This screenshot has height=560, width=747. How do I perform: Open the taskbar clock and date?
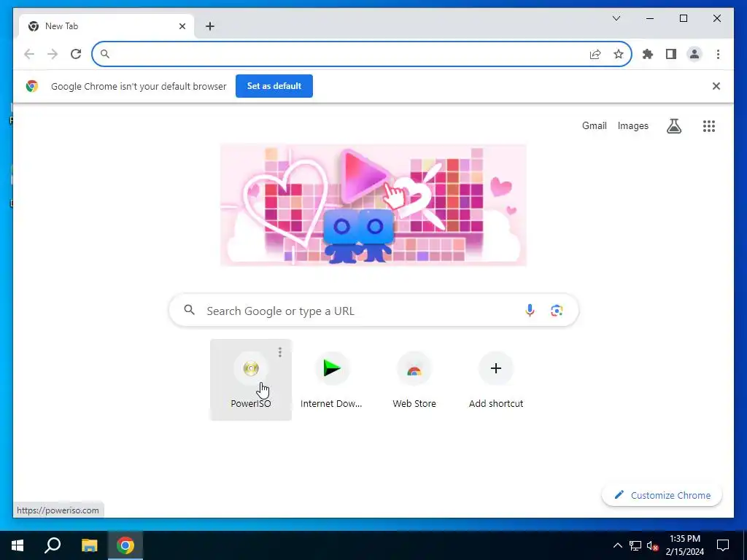tap(684, 545)
